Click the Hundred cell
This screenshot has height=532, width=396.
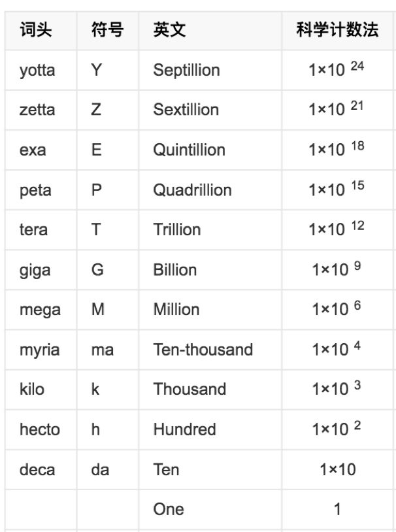click(184, 429)
